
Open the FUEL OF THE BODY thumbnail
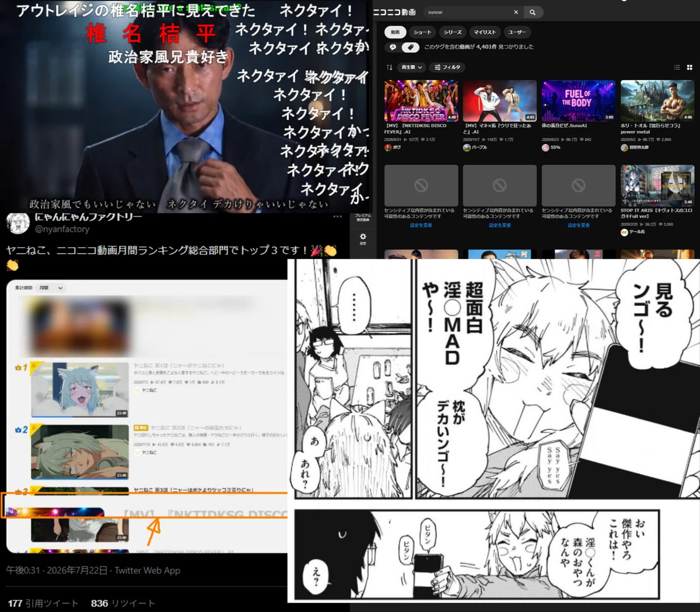tap(578, 100)
